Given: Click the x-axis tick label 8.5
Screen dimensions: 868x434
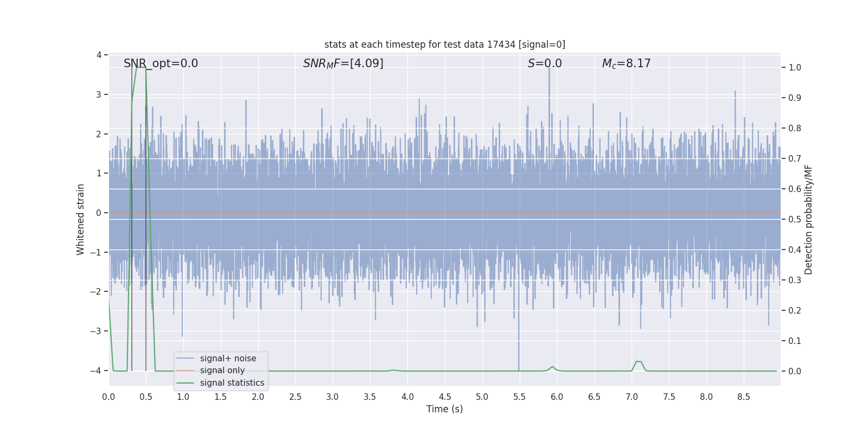Looking at the screenshot, I should point(744,397).
